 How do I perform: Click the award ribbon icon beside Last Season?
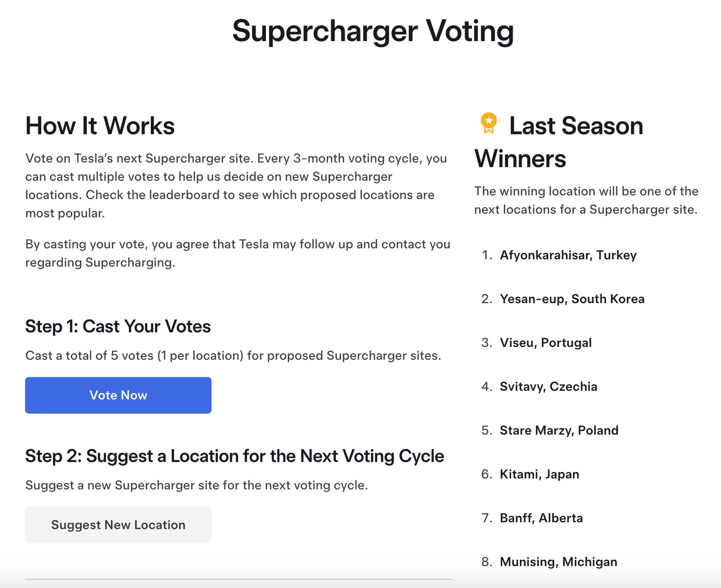tap(488, 123)
